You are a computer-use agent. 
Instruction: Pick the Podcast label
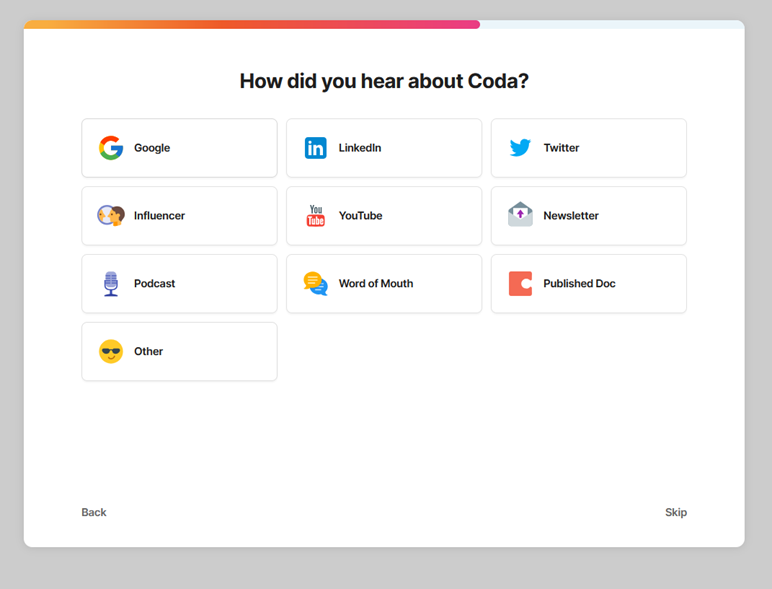[155, 284]
